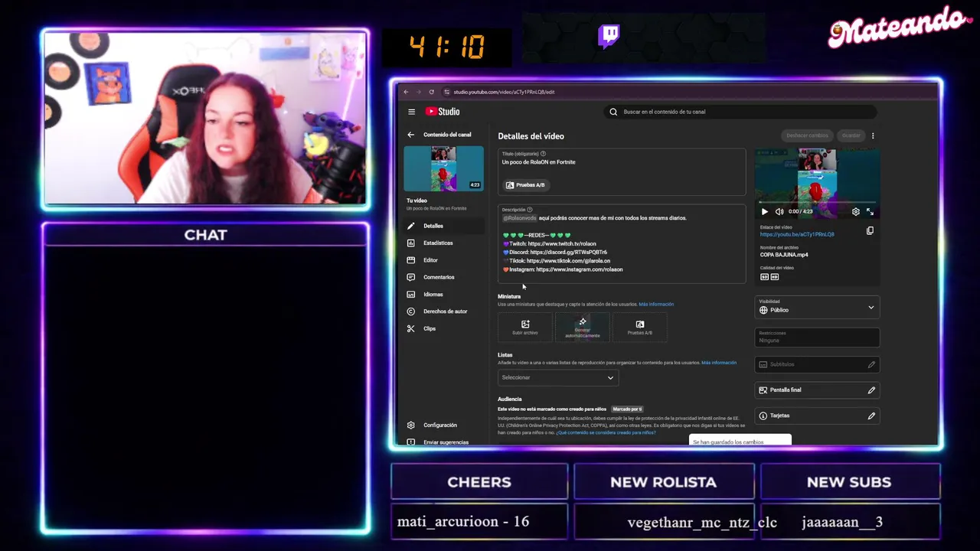Image resolution: width=980 pixels, height=551 pixels.
Task: Open Más información link under Miniatura
Action: tap(656, 304)
